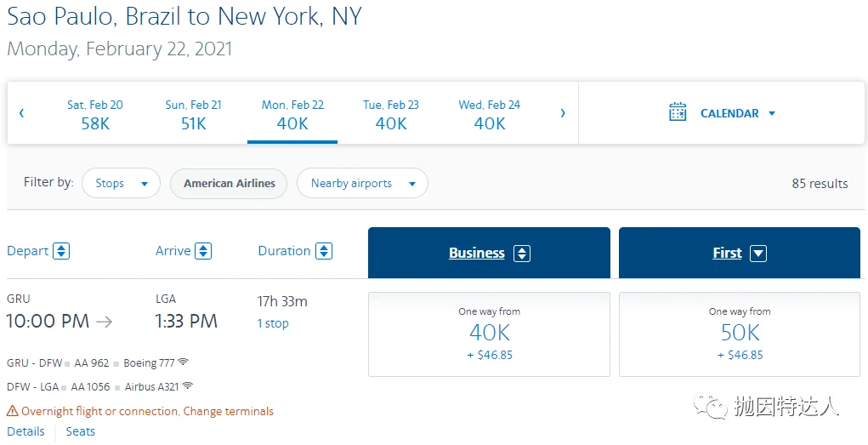
Task: Open the Seats link
Action: click(x=81, y=431)
